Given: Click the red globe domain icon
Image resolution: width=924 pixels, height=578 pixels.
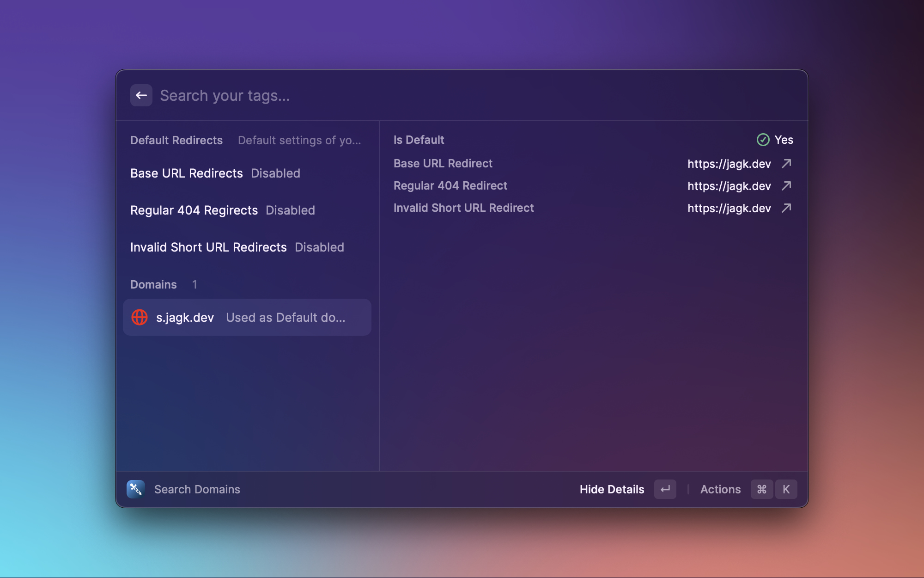Looking at the screenshot, I should point(140,317).
